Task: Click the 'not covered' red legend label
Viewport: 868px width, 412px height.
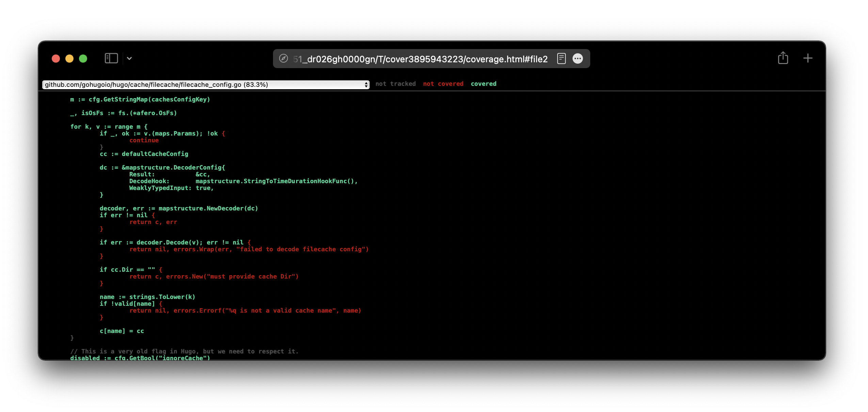Action: [443, 84]
